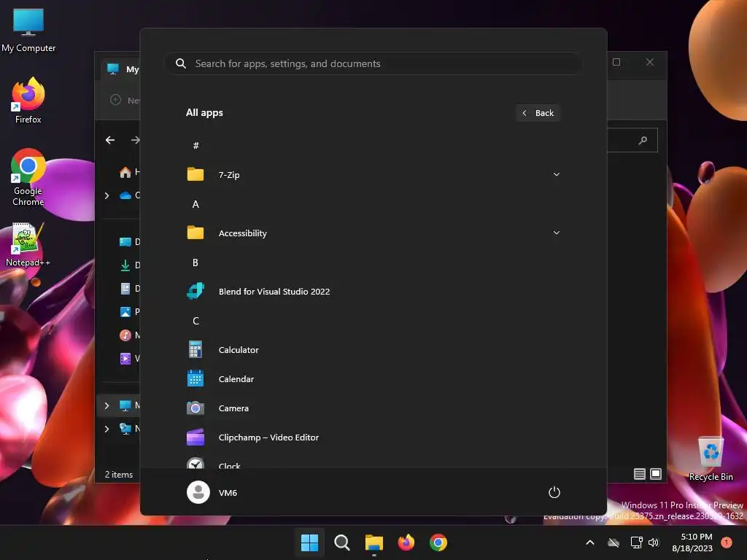Open the VM6 user account avatar
Viewport: 747px width, 560px height.
pyautogui.click(x=198, y=492)
